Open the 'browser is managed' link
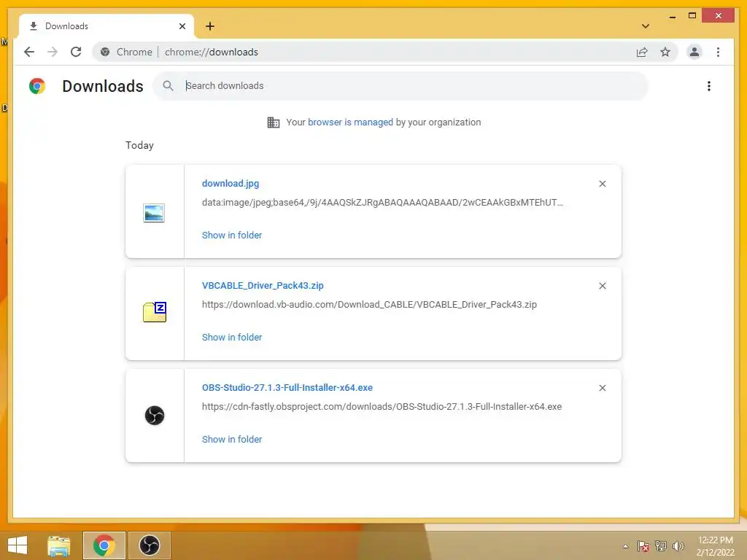 coord(350,122)
